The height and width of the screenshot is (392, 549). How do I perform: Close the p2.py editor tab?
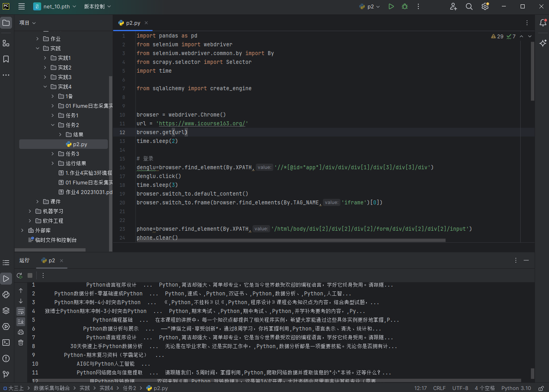[x=146, y=23]
